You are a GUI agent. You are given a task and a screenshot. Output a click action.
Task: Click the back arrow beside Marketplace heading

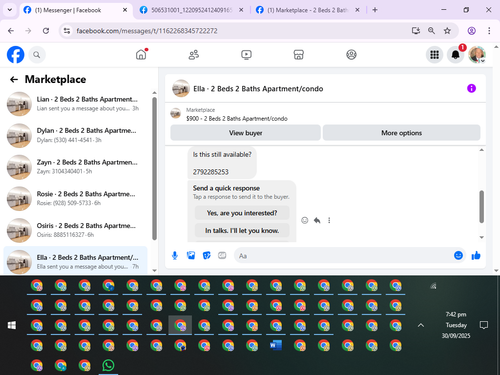[14, 79]
